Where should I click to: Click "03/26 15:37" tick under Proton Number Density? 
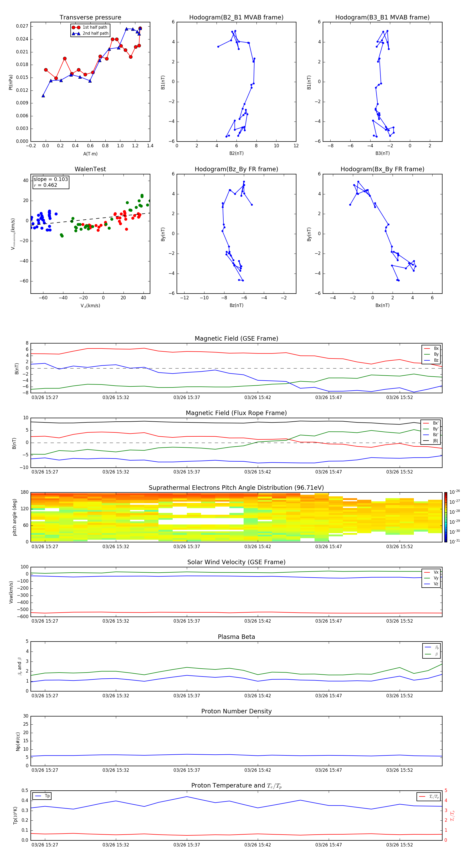coord(187,770)
